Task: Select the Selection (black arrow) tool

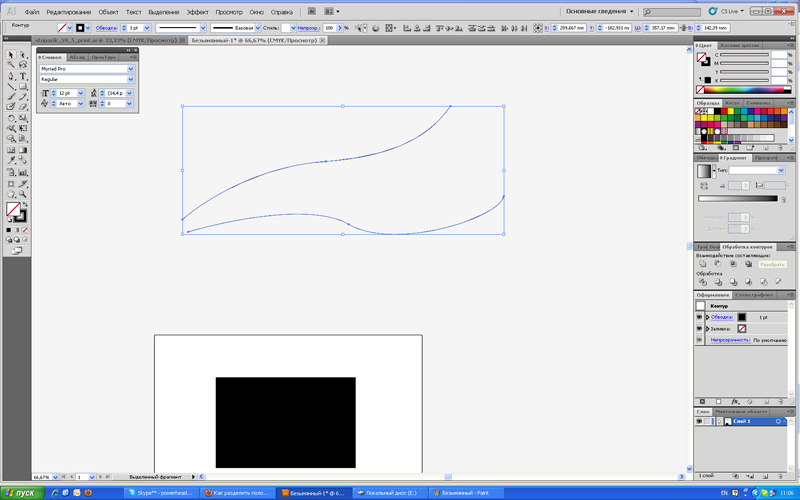Action: point(11,55)
